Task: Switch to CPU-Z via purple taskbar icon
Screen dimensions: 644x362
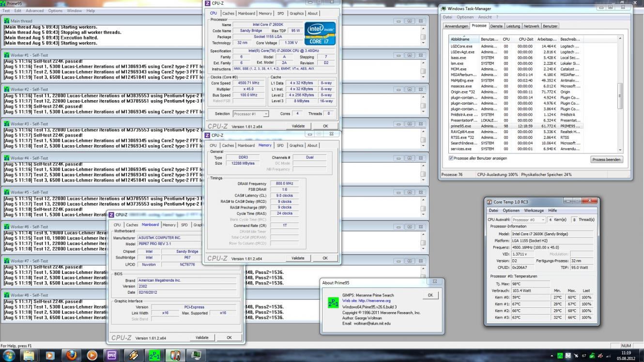Action: coord(113,355)
